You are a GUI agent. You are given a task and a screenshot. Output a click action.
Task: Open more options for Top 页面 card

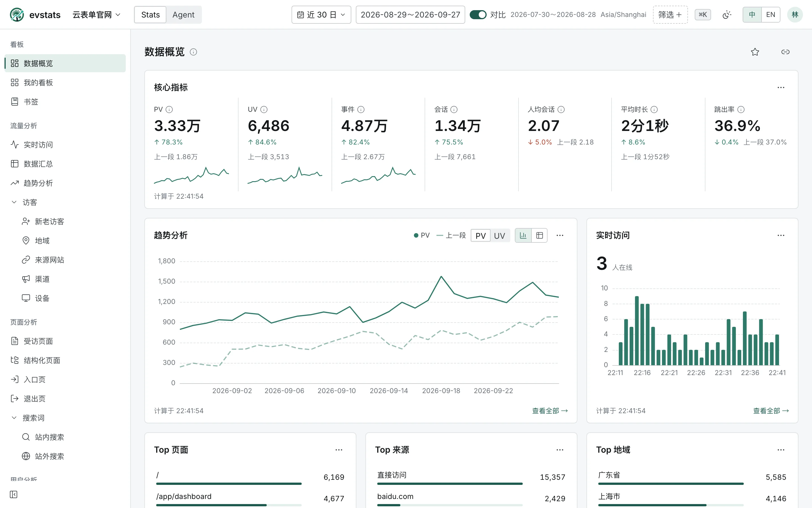click(339, 450)
